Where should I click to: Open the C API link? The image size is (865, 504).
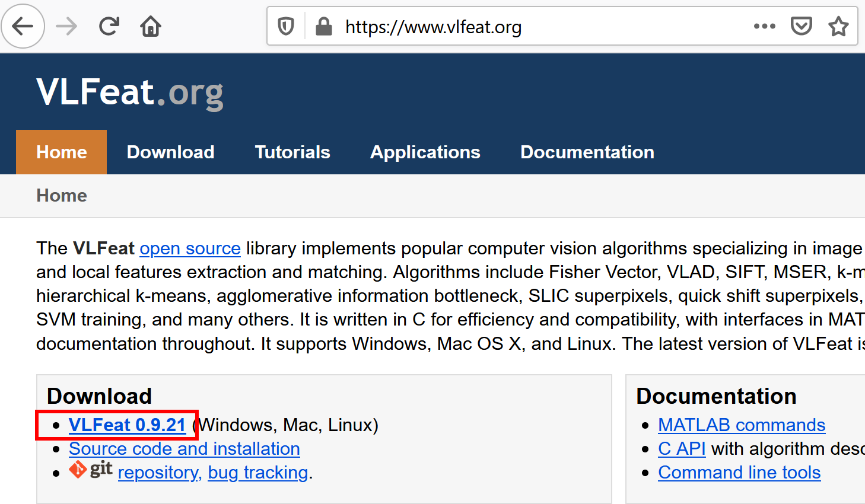682,449
